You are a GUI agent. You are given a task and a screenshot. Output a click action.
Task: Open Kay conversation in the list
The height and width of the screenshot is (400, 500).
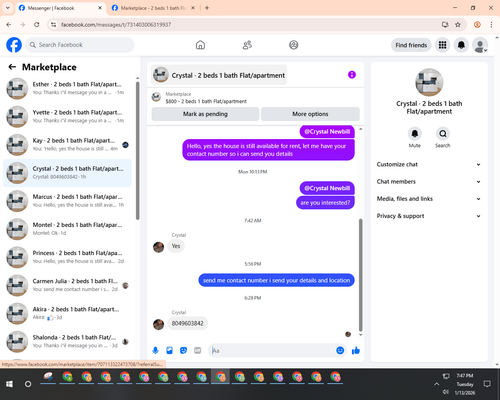[67, 145]
